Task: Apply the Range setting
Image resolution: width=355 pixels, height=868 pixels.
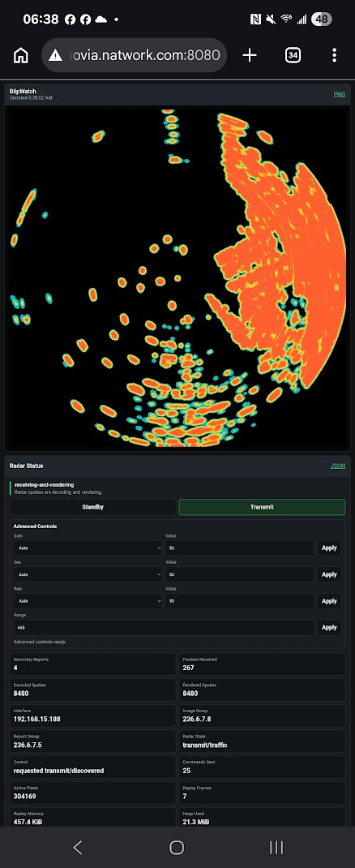Action: (x=329, y=627)
